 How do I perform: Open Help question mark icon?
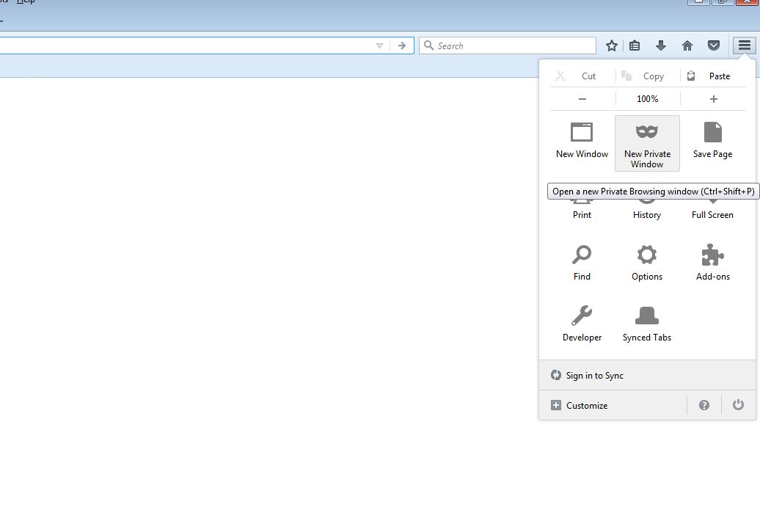(704, 405)
